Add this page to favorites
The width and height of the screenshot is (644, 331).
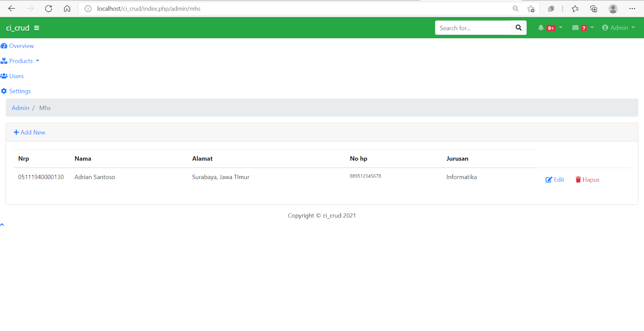click(531, 8)
